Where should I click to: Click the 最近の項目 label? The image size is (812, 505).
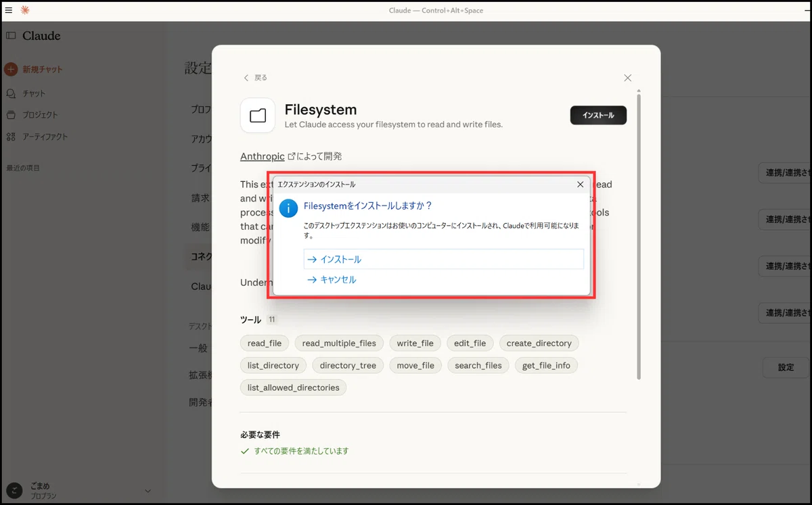(x=23, y=168)
